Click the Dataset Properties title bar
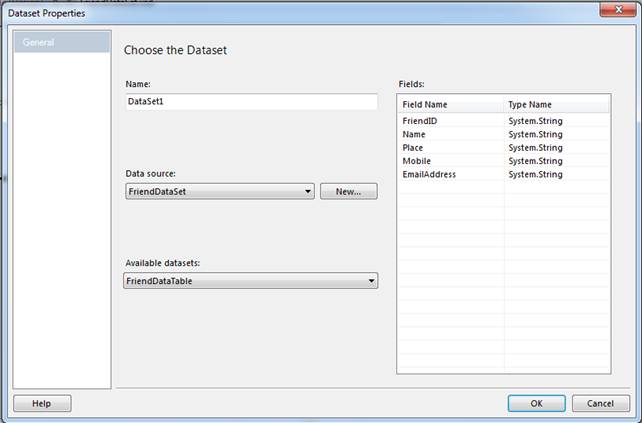 point(300,12)
